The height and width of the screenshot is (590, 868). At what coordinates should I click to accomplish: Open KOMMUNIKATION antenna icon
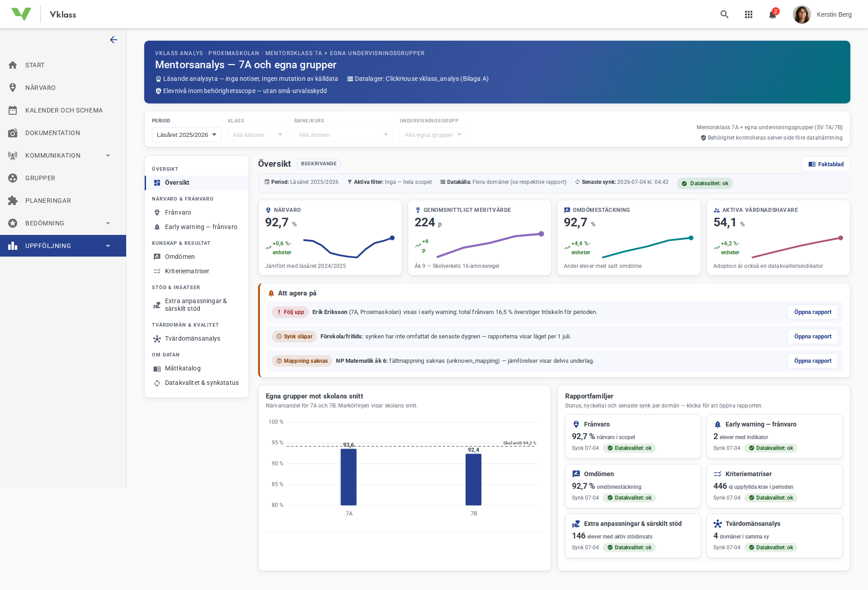click(x=13, y=155)
